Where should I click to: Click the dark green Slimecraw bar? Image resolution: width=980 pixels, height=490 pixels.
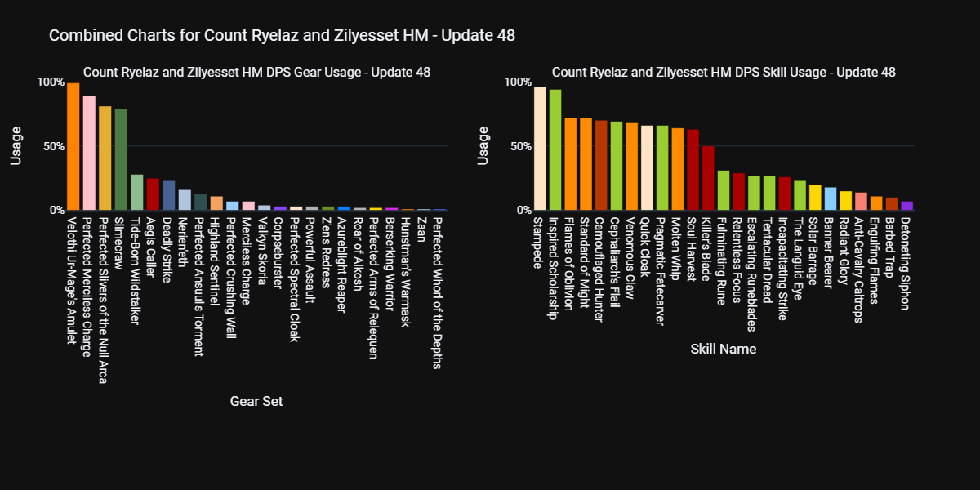point(121,160)
